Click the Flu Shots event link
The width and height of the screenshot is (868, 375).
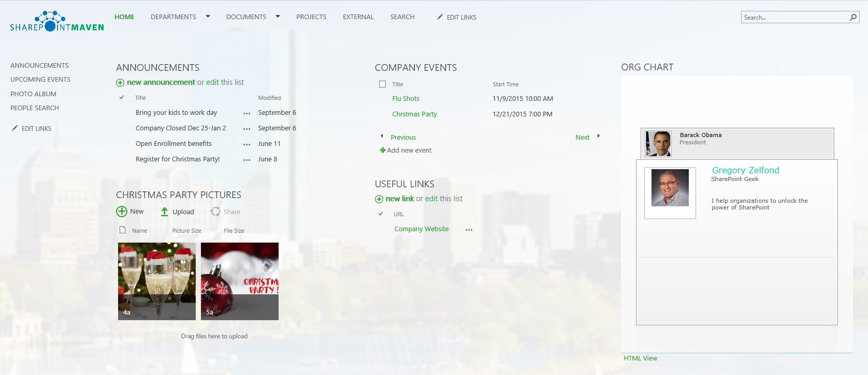[406, 99]
